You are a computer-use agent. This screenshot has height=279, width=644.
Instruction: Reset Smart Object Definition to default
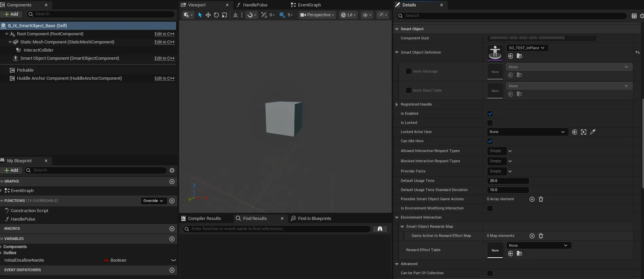638,52
